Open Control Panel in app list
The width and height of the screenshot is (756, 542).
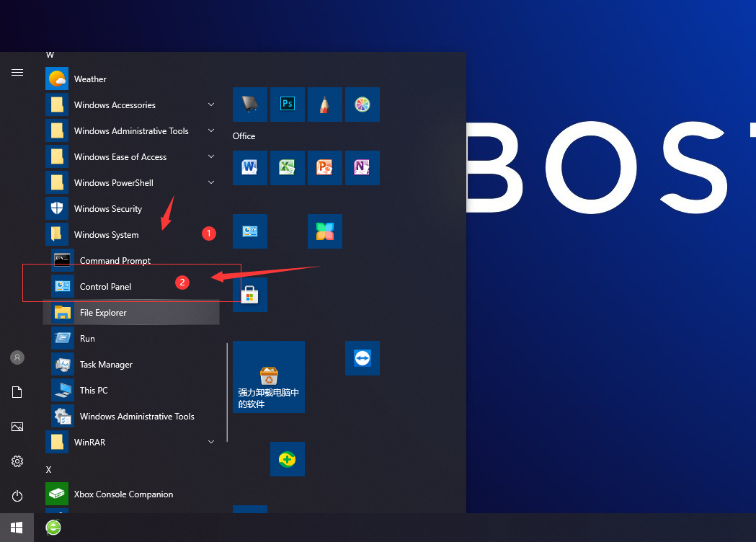(131, 287)
